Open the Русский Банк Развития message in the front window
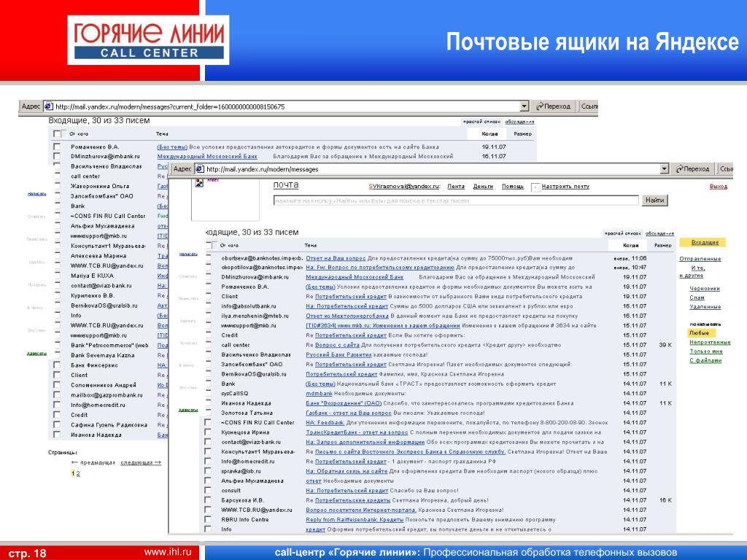 click(x=338, y=355)
